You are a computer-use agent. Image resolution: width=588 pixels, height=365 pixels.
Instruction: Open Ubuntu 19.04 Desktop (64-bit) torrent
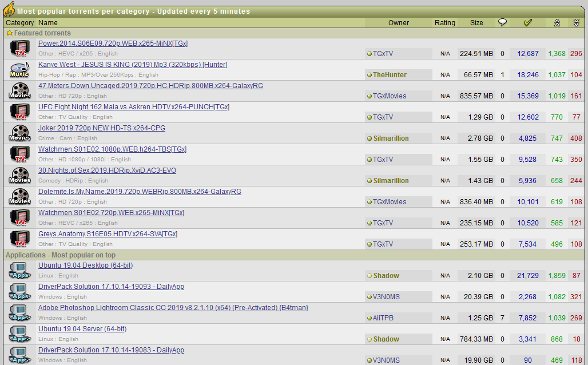pyautogui.click(x=85, y=265)
